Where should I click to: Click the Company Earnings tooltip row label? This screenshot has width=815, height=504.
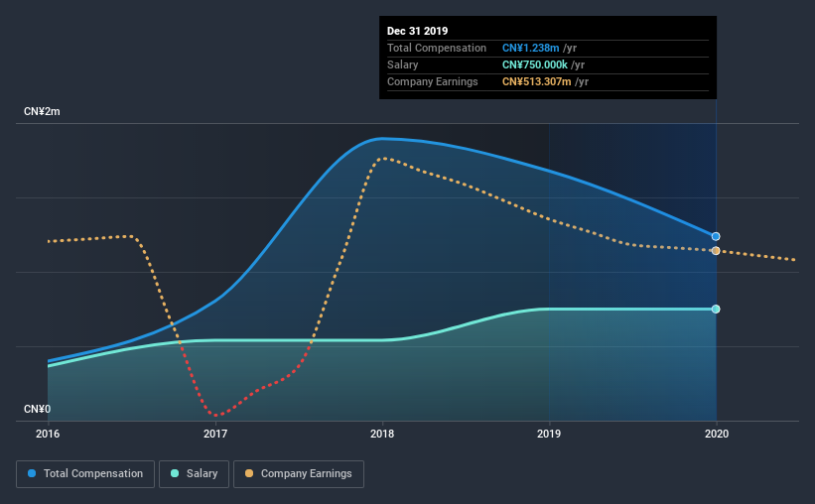coord(433,81)
